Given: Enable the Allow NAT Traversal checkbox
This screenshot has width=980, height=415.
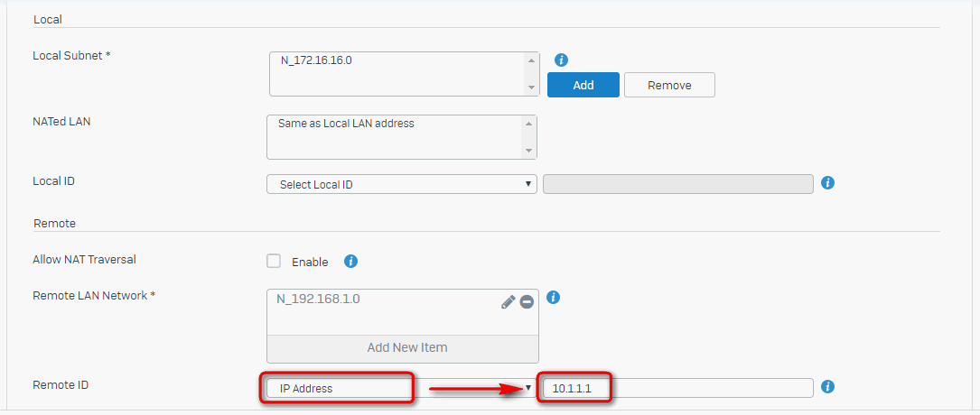Looking at the screenshot, I should pos(274,261).
